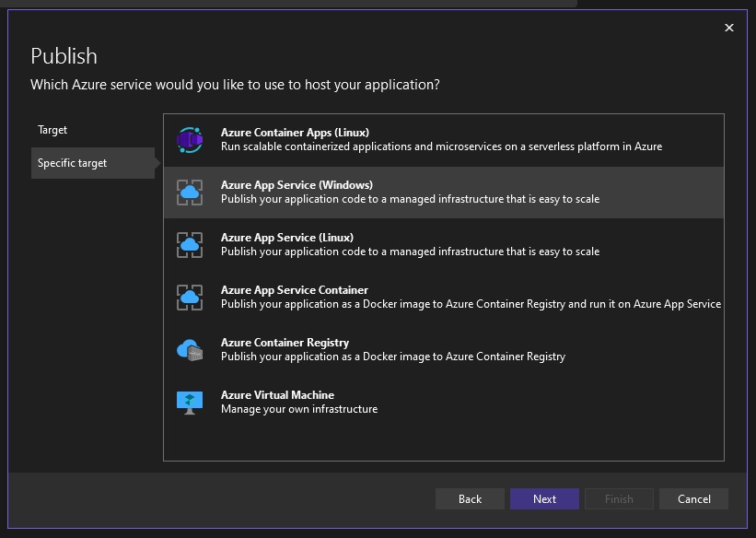Click the Azure App Service (Linux) cloud icon
This screenshot has height=538, width=756.
click(190, 245)
